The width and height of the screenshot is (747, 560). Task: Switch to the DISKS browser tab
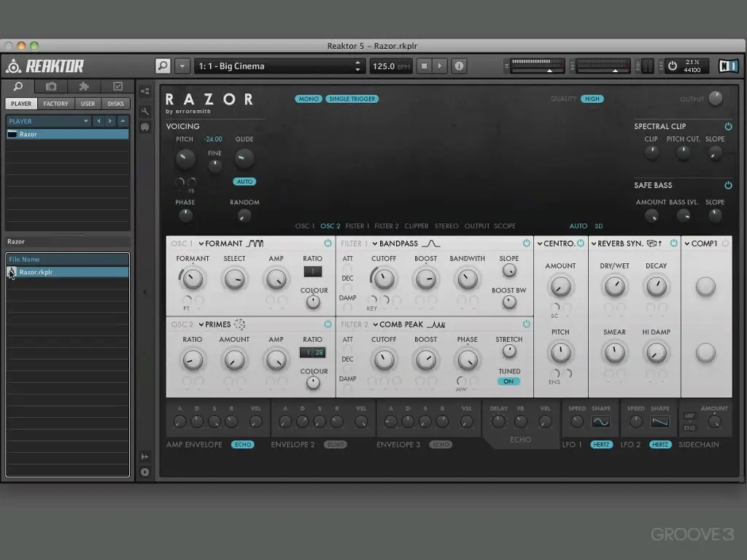(x=116, y=104)
